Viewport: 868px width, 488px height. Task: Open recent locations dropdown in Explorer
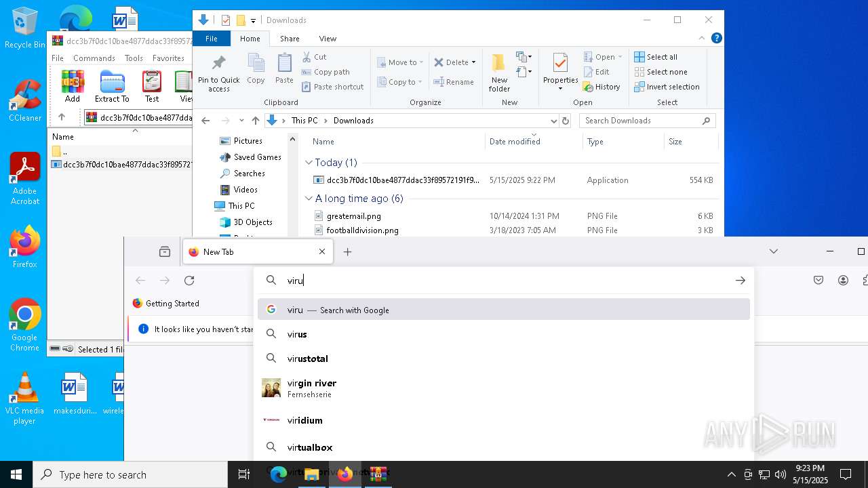coord(241,121)
